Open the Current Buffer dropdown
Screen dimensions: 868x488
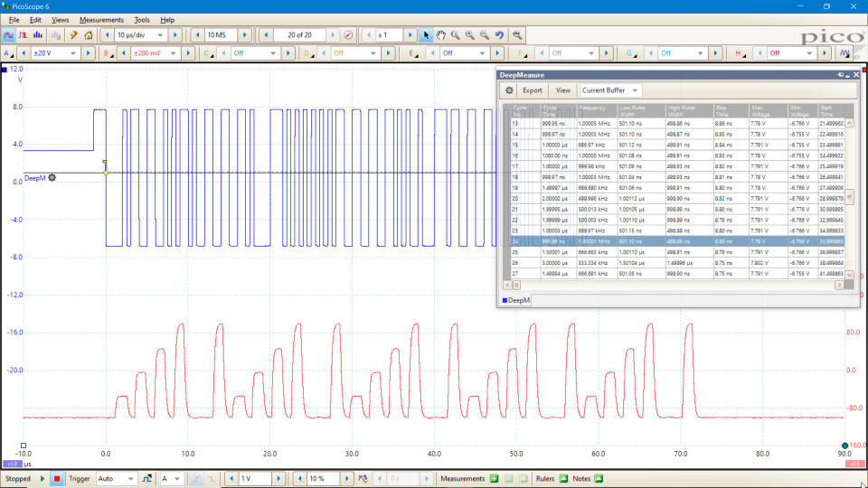[x=610, y=90]
